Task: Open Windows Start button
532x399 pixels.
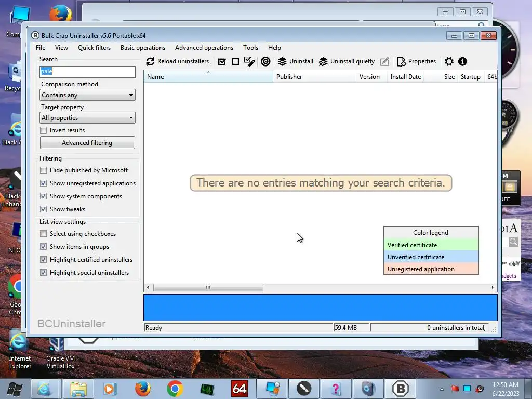Action: coord(15,389)
